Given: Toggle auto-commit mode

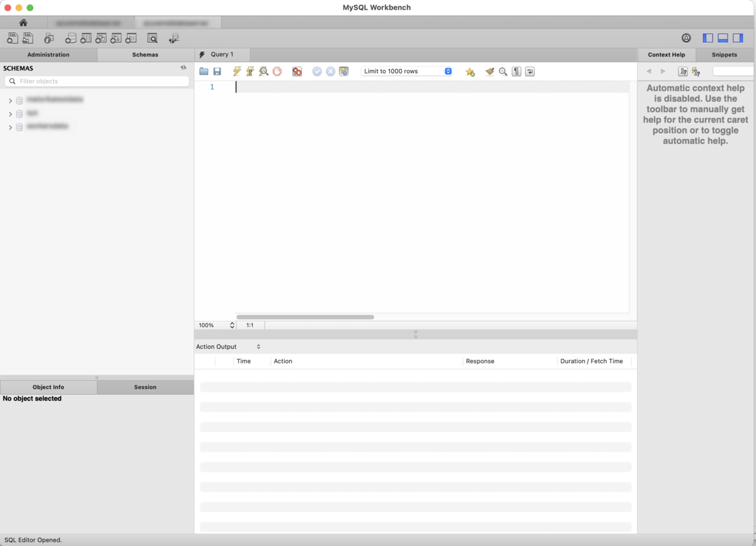Looking at the screenshot, I should point(343,72).
